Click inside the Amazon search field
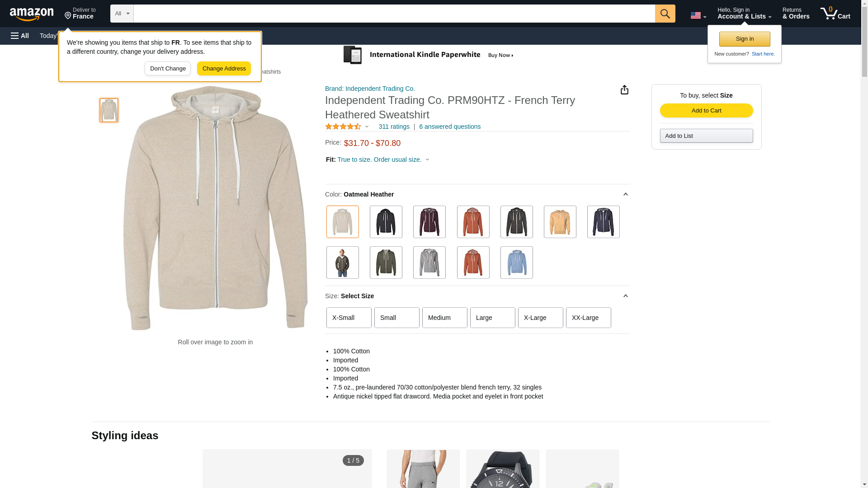Image resolution: width=868 pixels, height=488 pixels. [393, 14]
